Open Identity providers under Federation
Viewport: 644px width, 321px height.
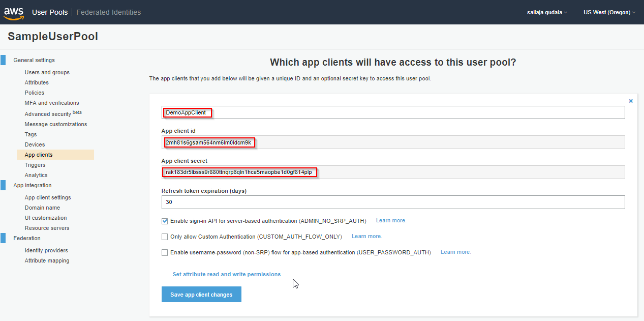point(46,250)
